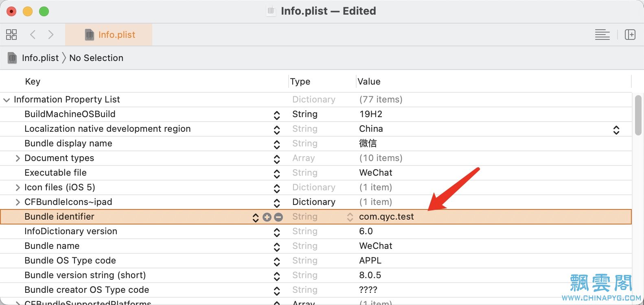Open type popup for Bundle identifier
The image size is (644, 305).
pyautogui.click(x=350, y=217)
